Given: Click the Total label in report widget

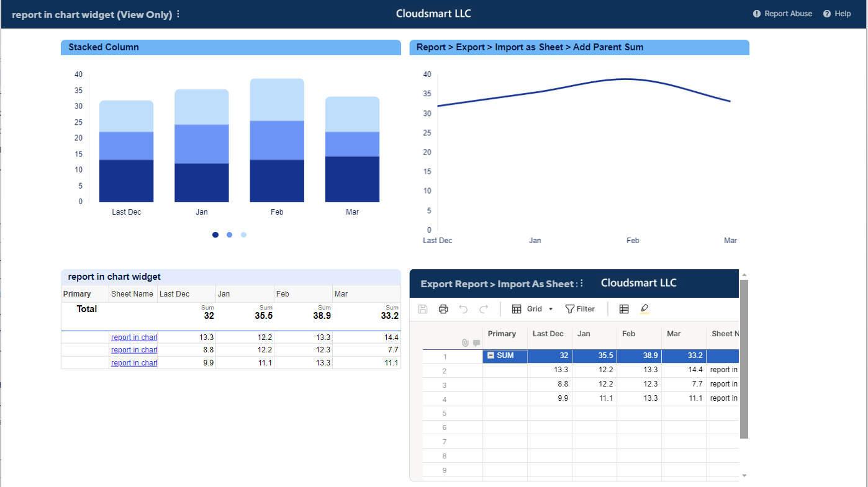Looking at the screenshot, I should click(x=87, y=309).
